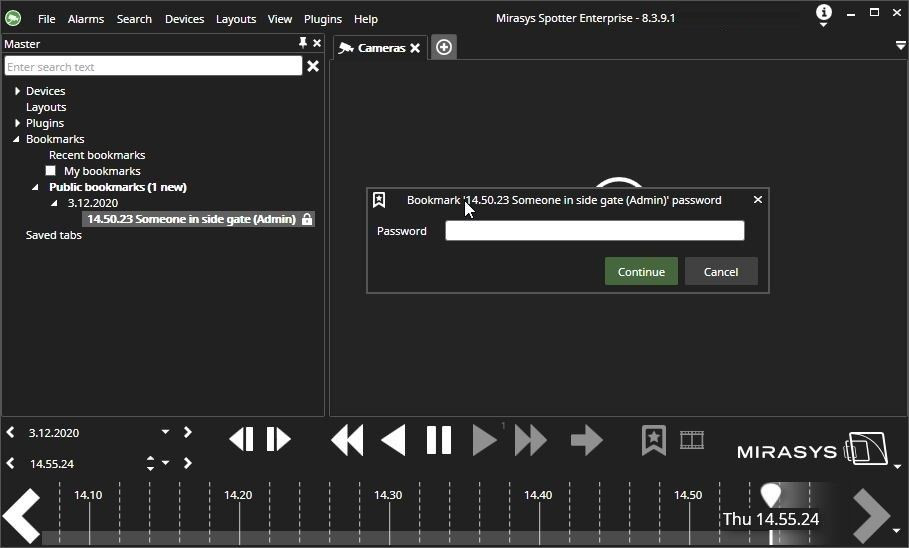Collapse the Bookmarks tree node

pyautogui.click(x=16, y=139)
